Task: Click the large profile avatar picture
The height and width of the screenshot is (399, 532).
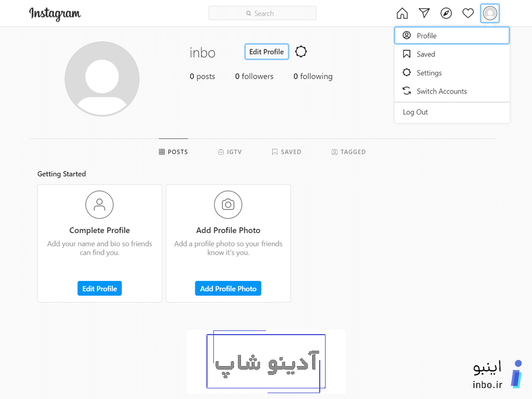Action: pyautogui.click(x=102, y=78)
